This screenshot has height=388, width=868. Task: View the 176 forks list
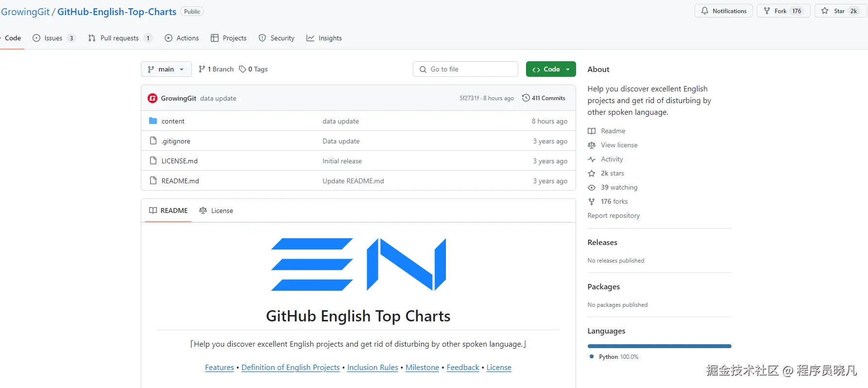click(x=614, y=201)
